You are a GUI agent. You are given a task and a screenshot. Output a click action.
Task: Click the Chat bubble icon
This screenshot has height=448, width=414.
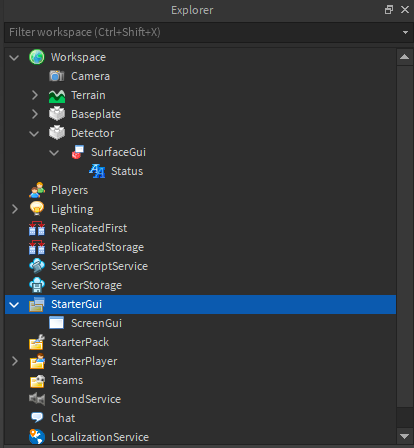pyautogui.click(x=37, y=417)
